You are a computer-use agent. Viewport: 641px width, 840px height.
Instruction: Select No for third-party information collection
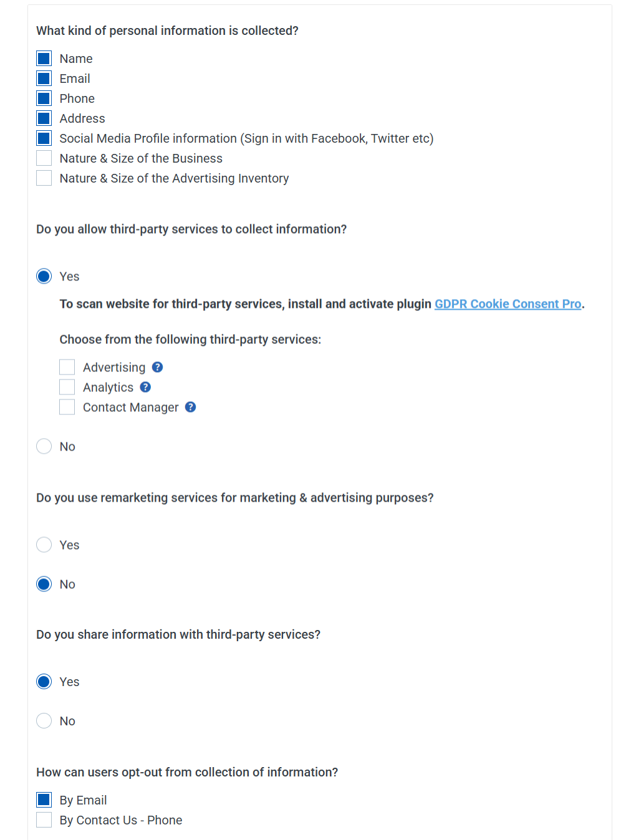[x=44, y=446]
